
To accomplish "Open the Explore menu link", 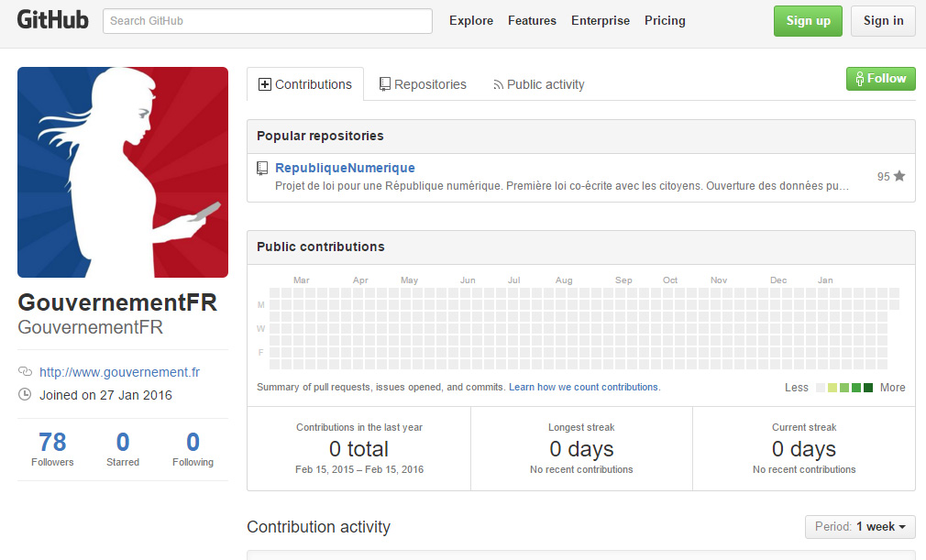I will click(470, 21).
